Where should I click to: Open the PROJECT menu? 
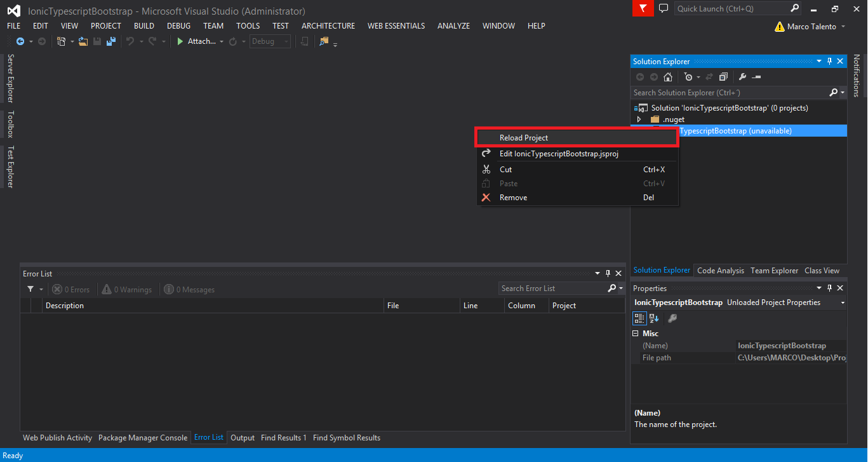point(106,26)
